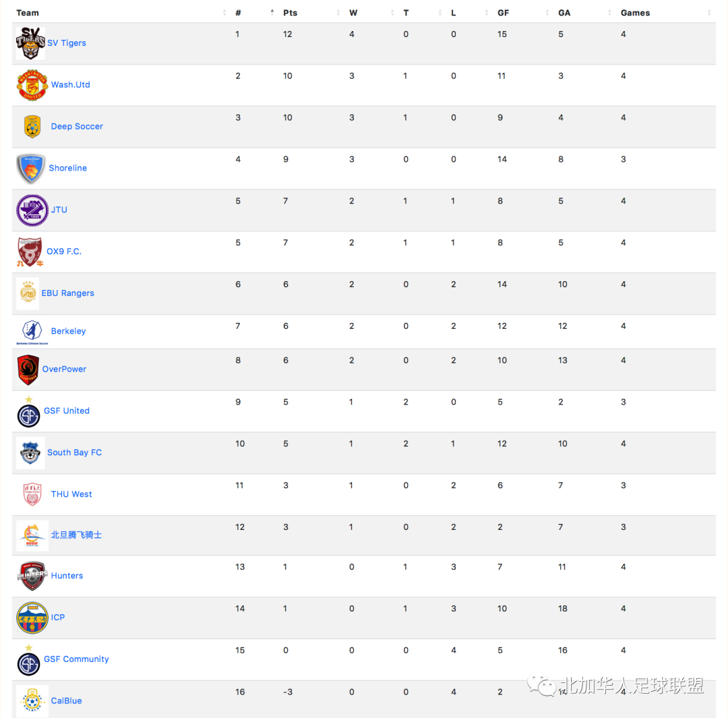This screenshot has width=728, height=718.
Task: Open the South Bay FC link
Action: pyautogui.click(x=74, y=452)
